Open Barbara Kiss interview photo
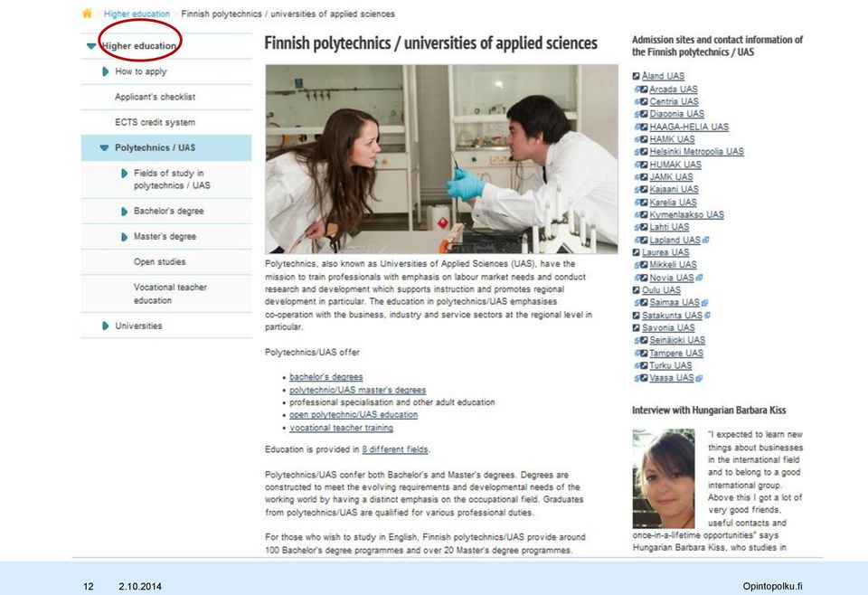This screenshot has height=595, width=868. tap(664, 478)
